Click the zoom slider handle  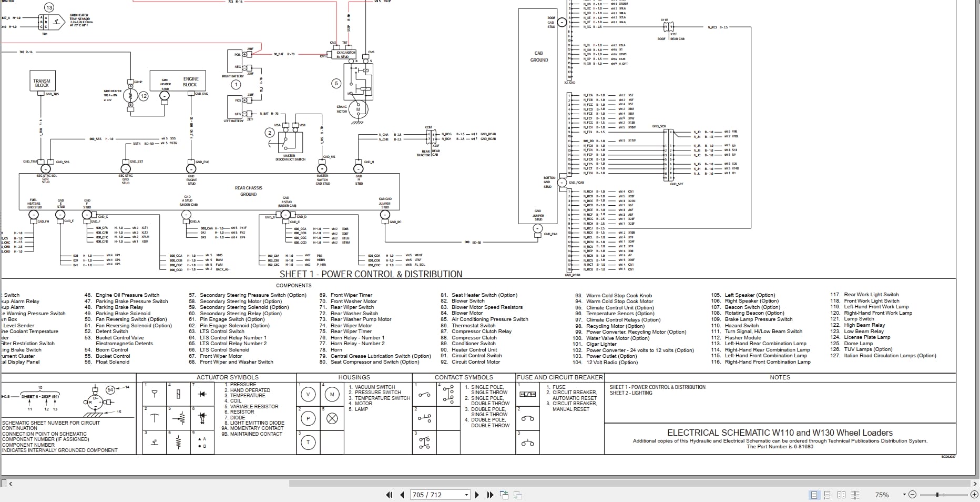click(937, 495)
